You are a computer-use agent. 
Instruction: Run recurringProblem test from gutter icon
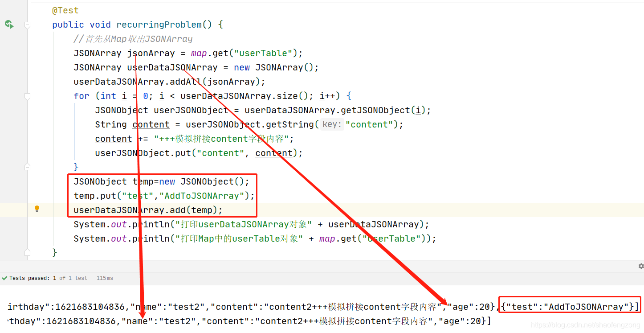coord(9,25)
